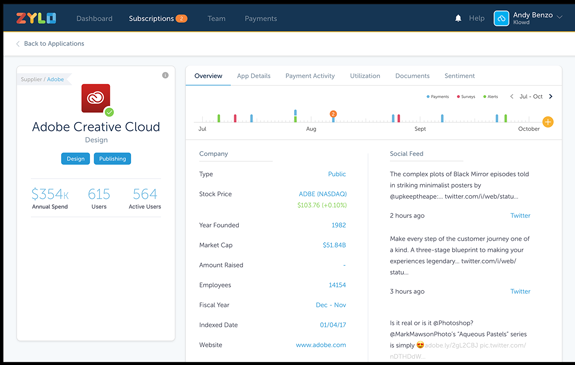Click the www.adobe.com website link
Image resolution: width=575 pixels, height=365 pixels.
(321, 345)
